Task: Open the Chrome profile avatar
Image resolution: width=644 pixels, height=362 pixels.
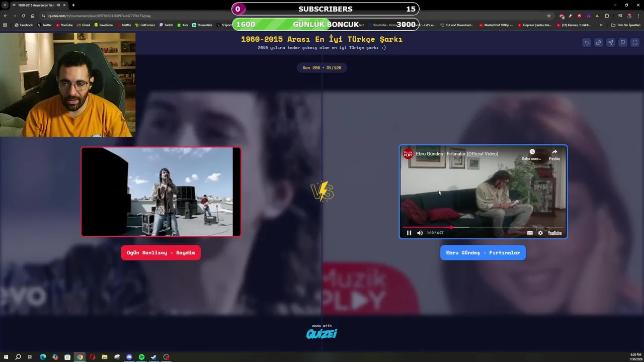Action: coord(629,16)
